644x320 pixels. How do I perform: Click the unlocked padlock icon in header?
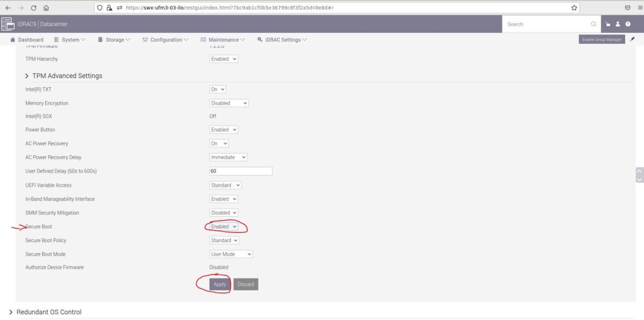tap(607, 24)
